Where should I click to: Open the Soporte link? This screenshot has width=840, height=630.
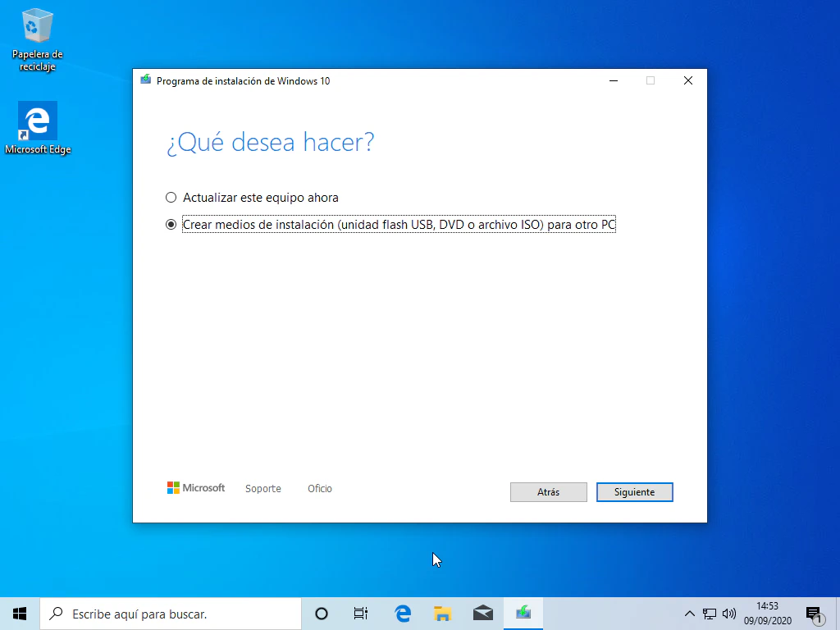[x=262, y=489]
